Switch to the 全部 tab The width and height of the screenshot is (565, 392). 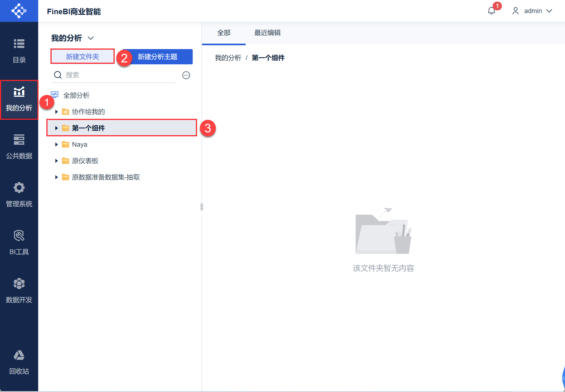click(x=224, y=33)
